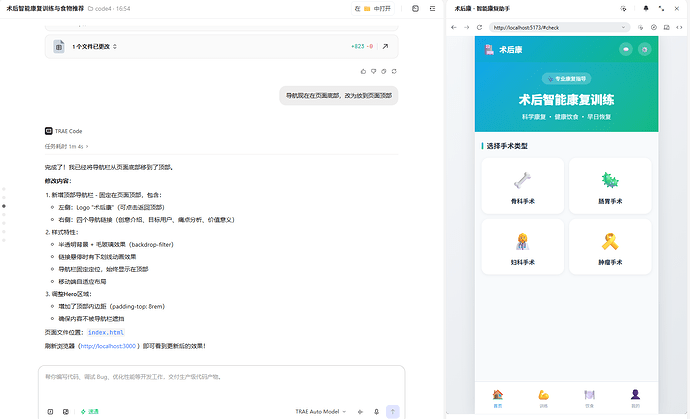Reload the preview browser page
This screenshot has height=419, width=690.
479,27
